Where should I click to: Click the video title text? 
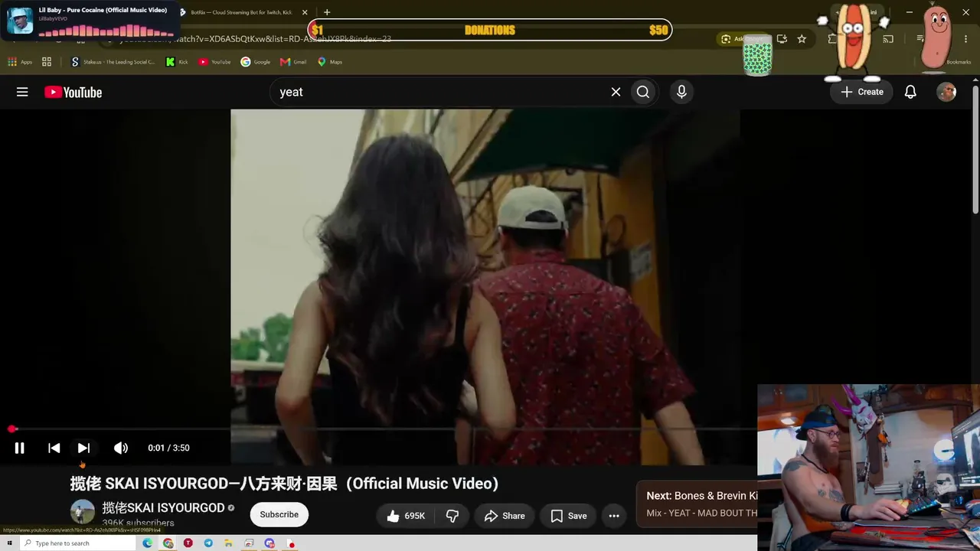coord(285,484)
